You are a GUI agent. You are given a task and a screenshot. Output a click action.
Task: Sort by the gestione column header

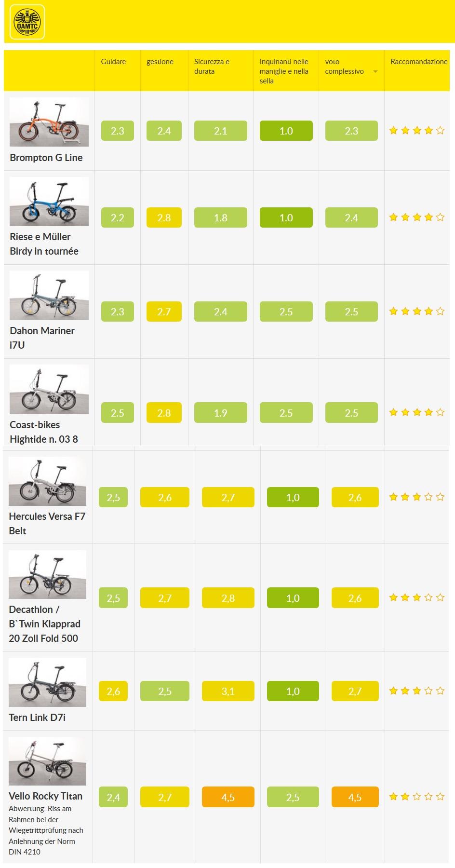[x=160, y=62]
